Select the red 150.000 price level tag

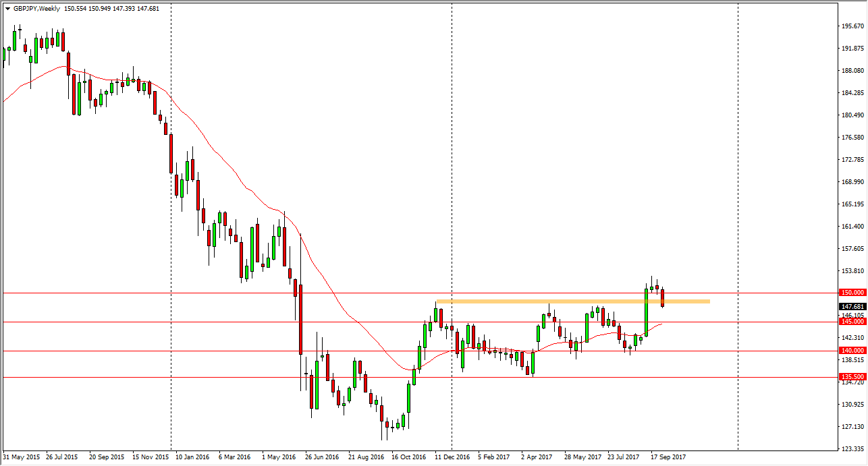[852, 293]
